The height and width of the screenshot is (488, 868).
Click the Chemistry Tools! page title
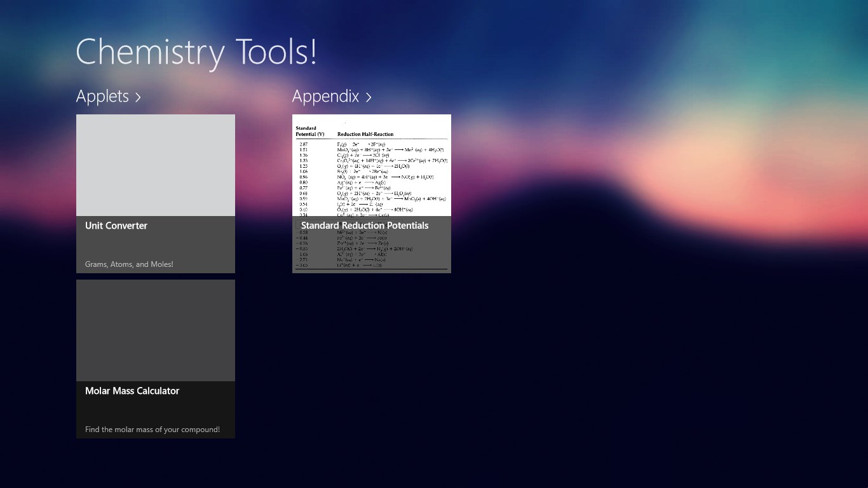click(196, 52)
